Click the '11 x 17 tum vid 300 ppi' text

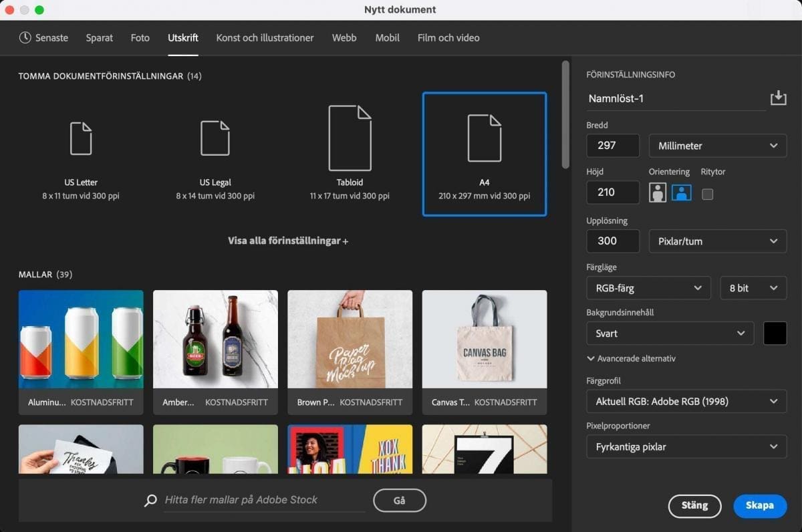pyautogui.click(x=350, y=196)
